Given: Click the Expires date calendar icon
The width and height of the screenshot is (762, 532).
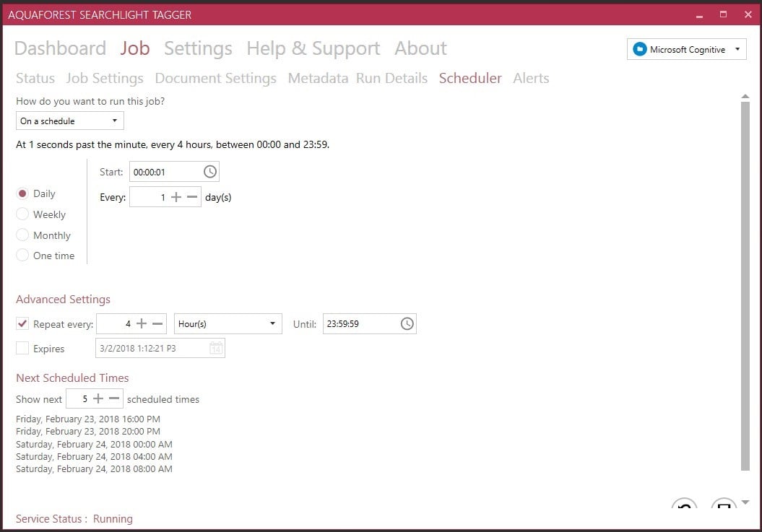Looking at the screenshot, I should [215, 349].
